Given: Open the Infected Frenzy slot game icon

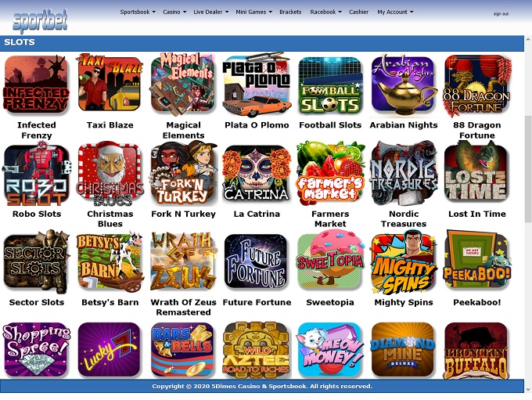Looking at the screenshot, I should tap(36, 85).
